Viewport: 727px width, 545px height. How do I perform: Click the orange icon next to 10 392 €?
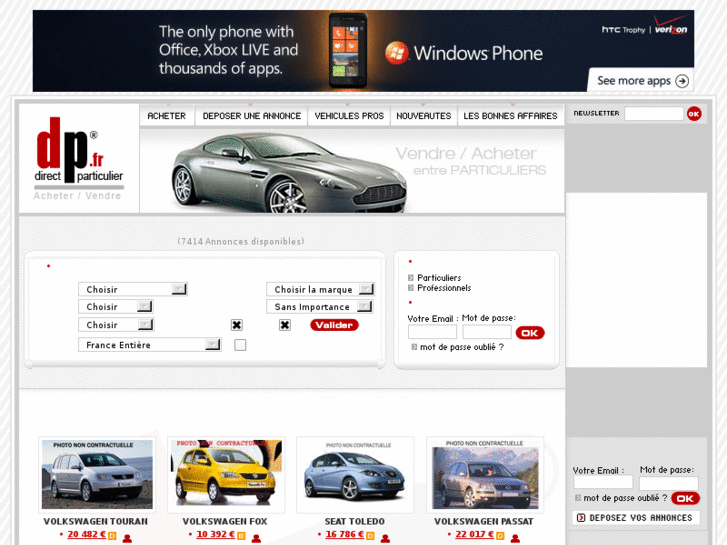pyautogui.click(x=241, y=536)
